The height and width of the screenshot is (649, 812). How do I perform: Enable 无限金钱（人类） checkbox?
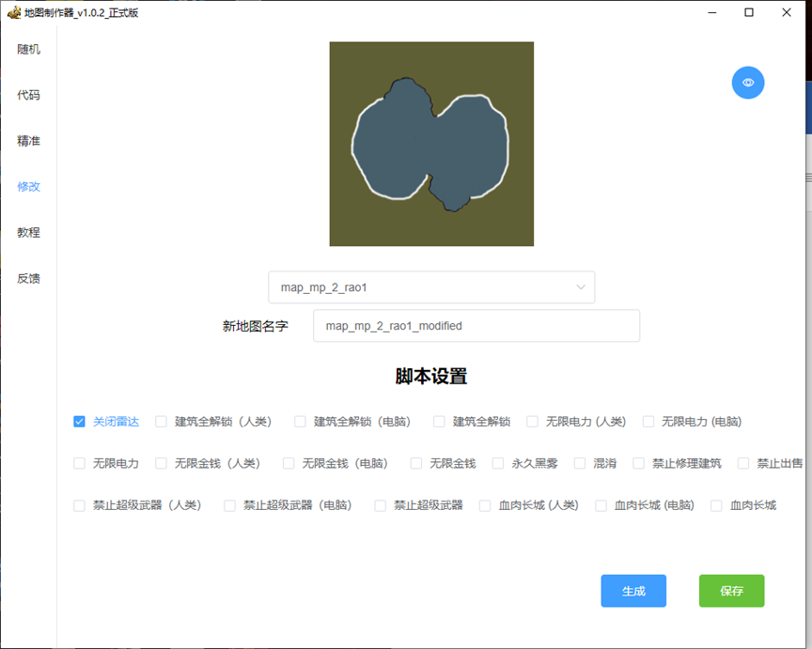[x=161, y=463]
